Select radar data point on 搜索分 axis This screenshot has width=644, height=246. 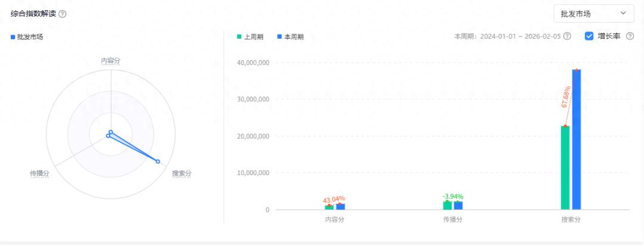tap(157, 161)
